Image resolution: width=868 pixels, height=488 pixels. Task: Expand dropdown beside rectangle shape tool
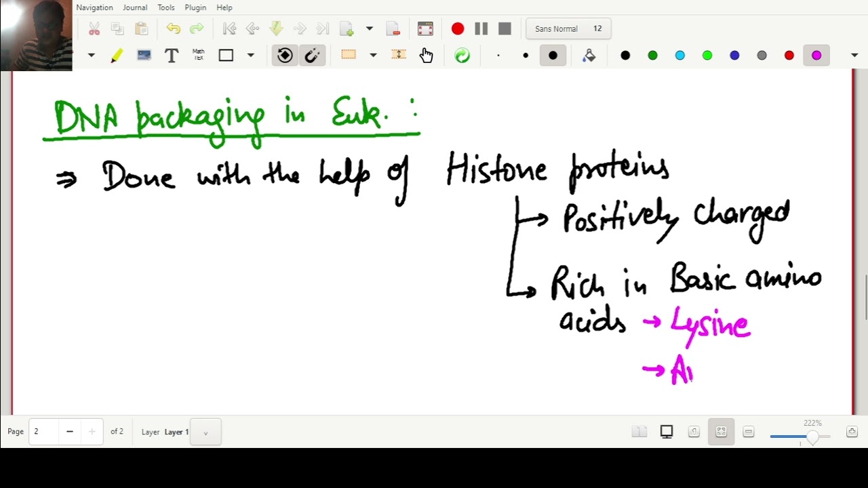pyautogui.click(x=250, y=56)
